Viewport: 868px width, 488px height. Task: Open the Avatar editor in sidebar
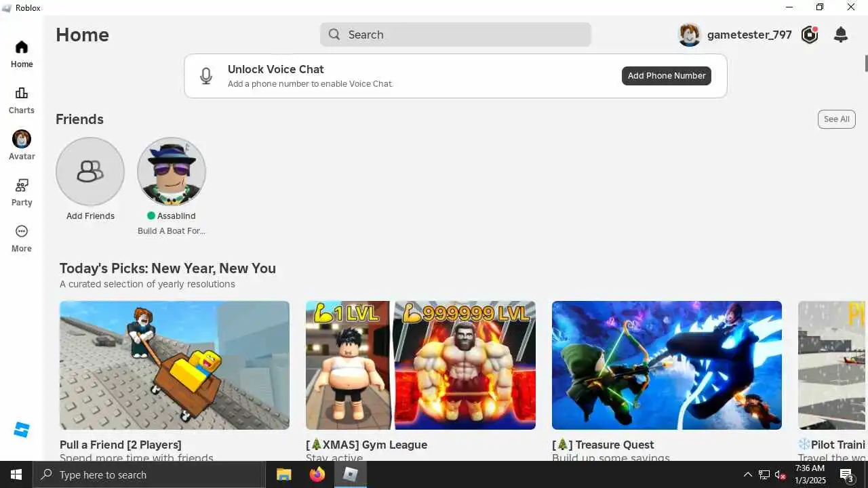pyautogui.click(x=22, y=146)
